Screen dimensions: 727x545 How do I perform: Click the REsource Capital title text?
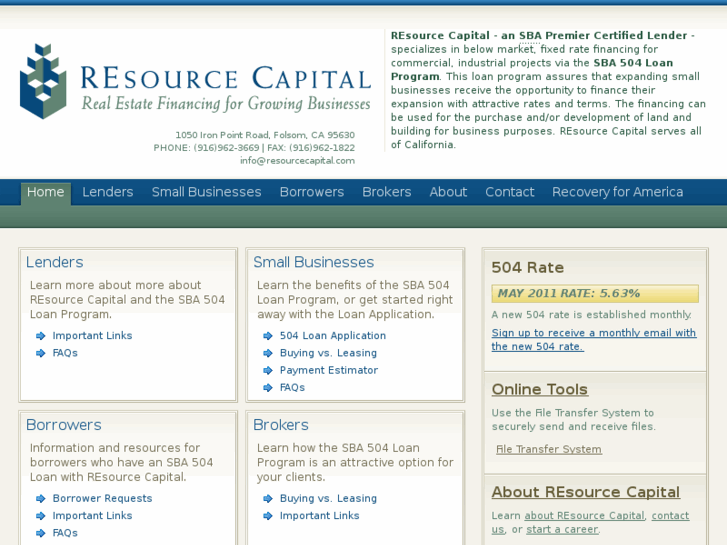226,77
